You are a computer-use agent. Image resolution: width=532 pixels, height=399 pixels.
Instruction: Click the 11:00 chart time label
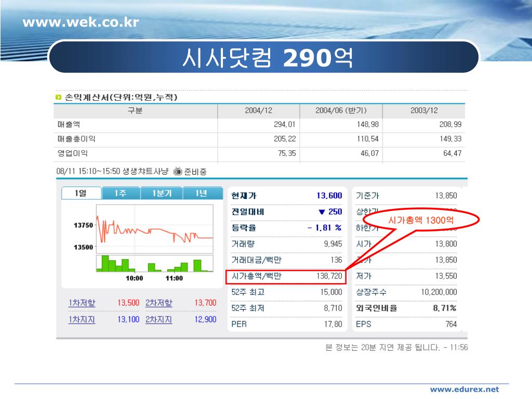pos(174,278)
